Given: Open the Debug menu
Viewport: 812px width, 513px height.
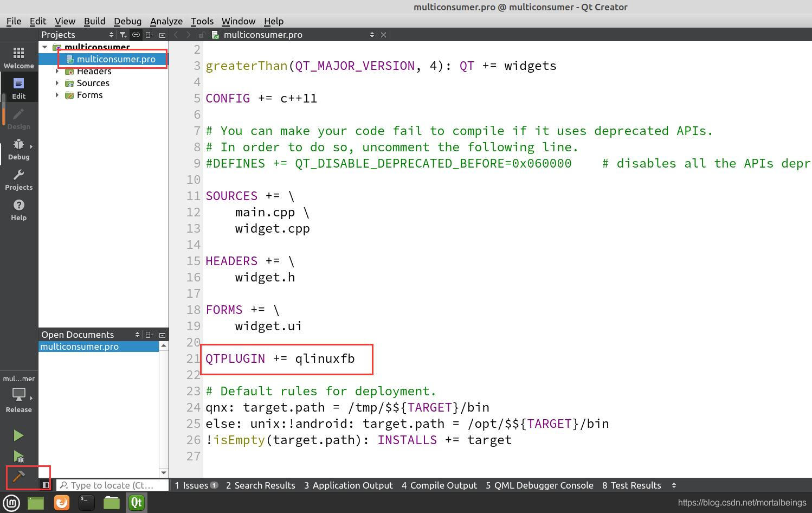Looking at the screenshot, I should (127, 21).
